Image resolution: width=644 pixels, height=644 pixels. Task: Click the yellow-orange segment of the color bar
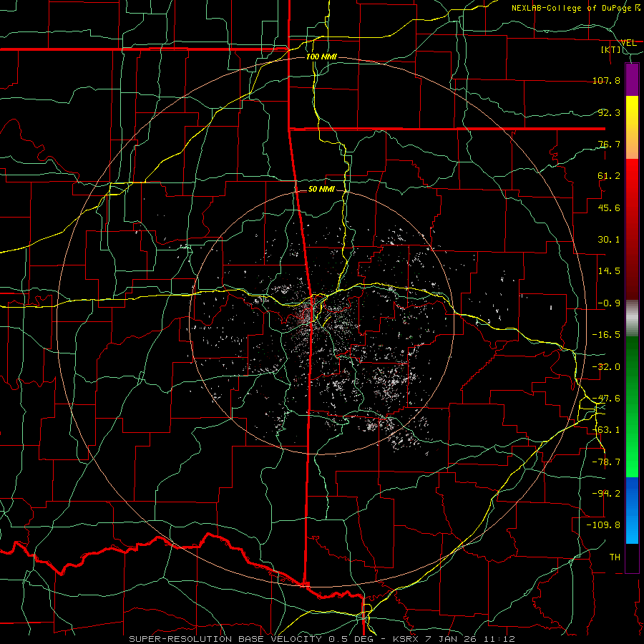(632, 127)
